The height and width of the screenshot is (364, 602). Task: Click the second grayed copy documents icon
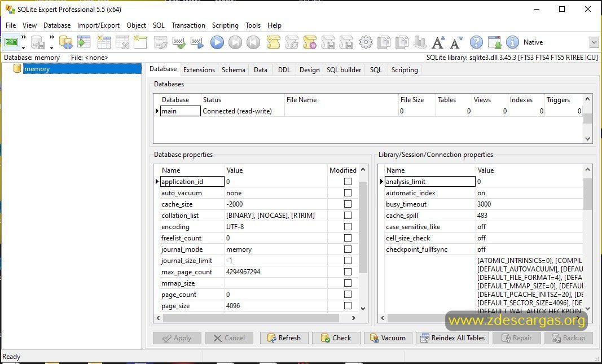pos(402,42)
